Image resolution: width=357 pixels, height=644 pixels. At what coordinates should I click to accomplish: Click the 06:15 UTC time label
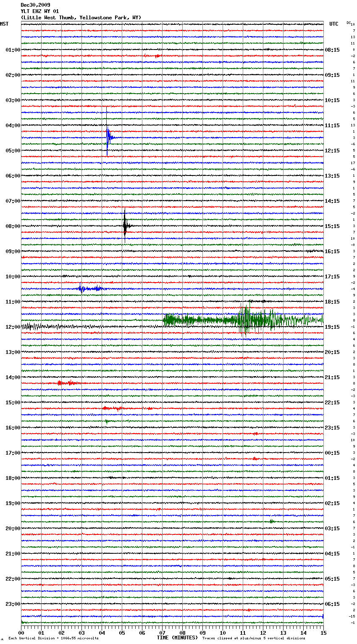(x=332, y=604)
